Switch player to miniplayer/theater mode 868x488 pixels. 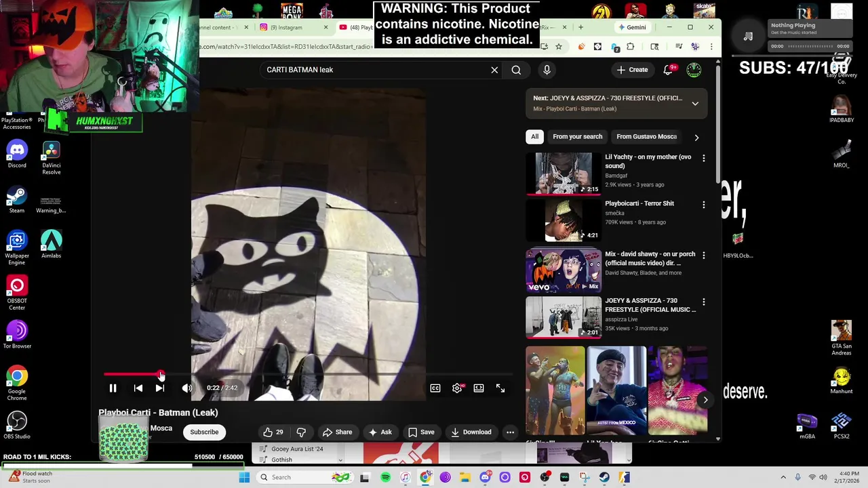pos(479,388)
